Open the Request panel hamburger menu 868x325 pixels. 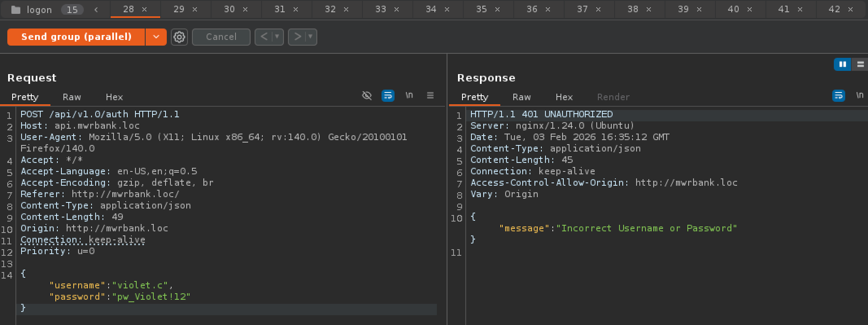(430, 95)
